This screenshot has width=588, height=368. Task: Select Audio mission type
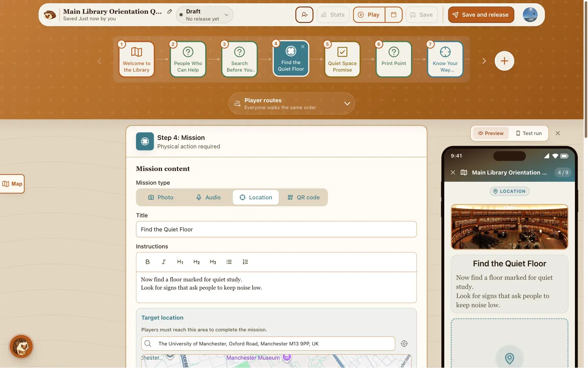208,197
